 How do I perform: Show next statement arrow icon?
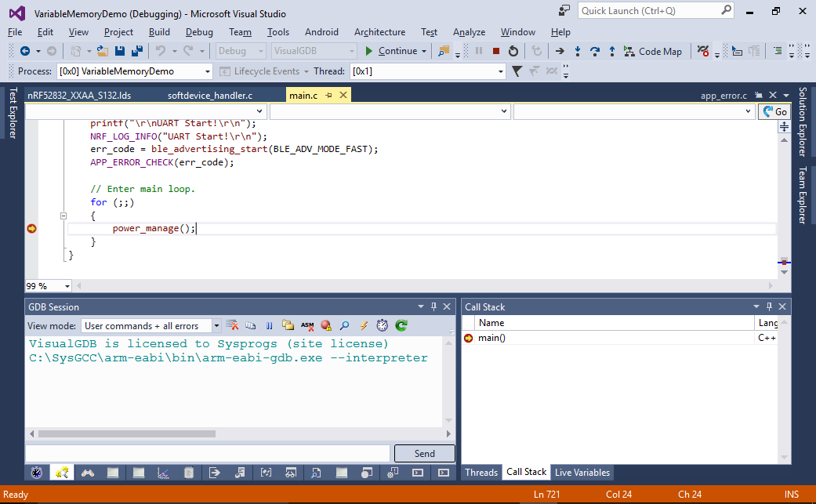pos(560,51)
